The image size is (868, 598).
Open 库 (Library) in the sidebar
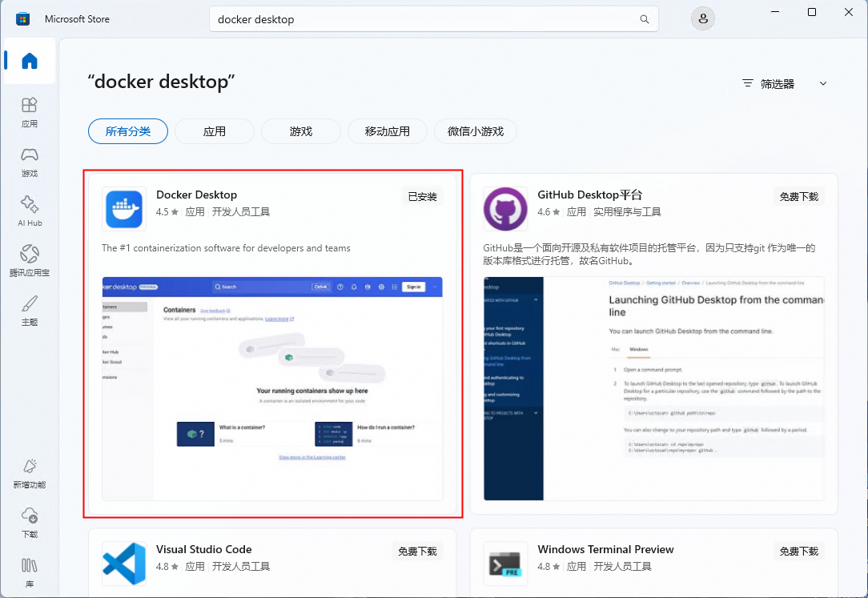coord(30,572)
